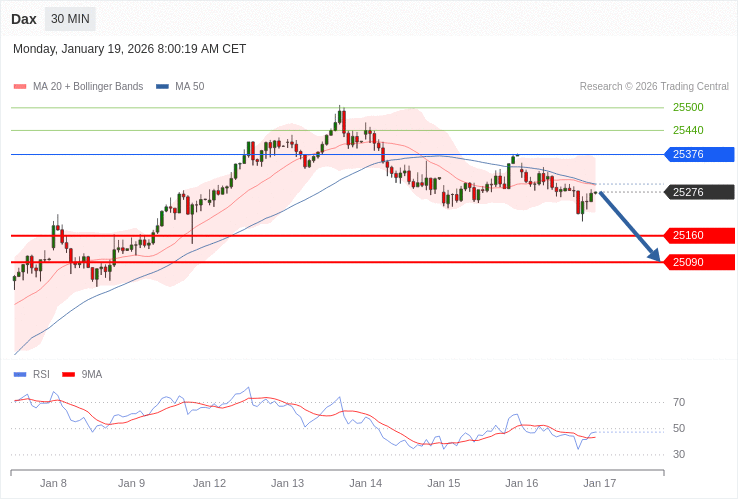The height and width of the screenshot is (500, 738).
Task: Click the Jan 12 date axis label
Action: 209,484
